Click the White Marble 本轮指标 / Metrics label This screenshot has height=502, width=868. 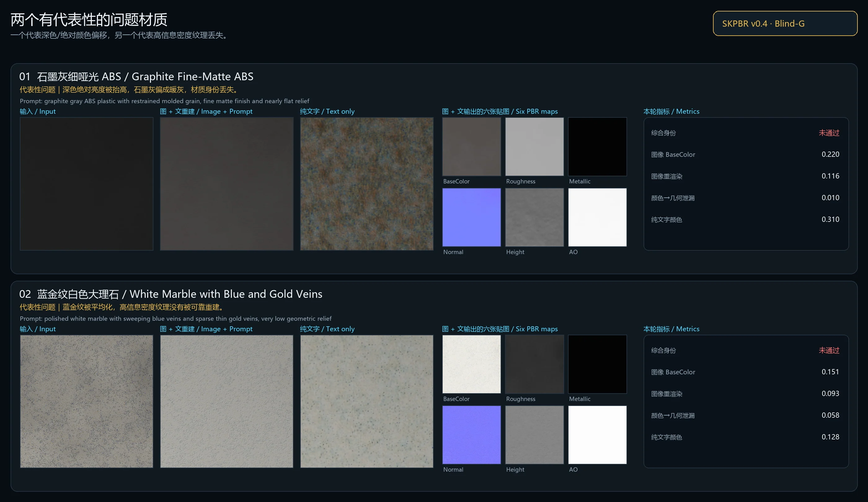pyautogui.click(x=671, y=329)
